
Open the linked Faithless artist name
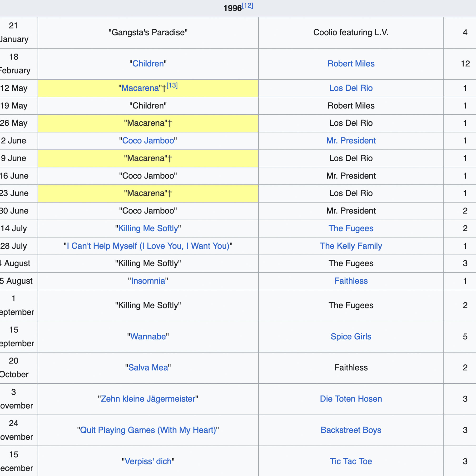point(351,281)
